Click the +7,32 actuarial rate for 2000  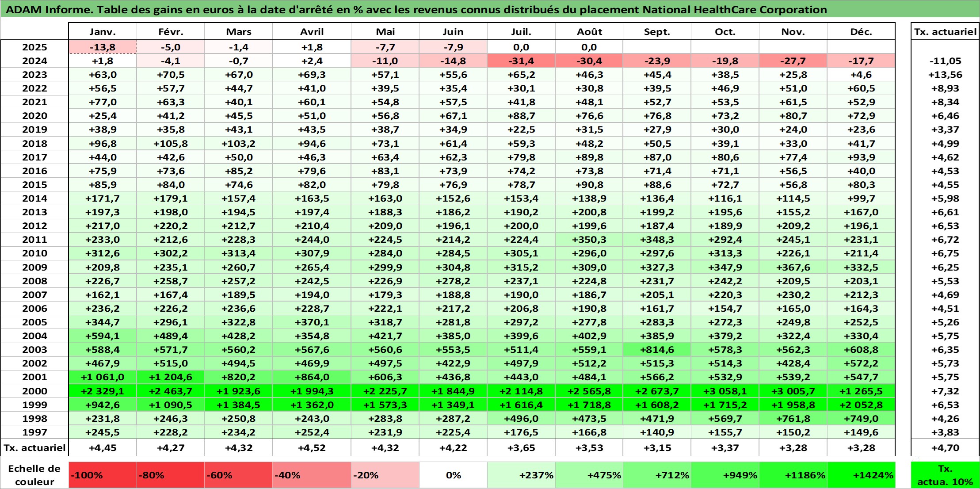click(945, 391)
